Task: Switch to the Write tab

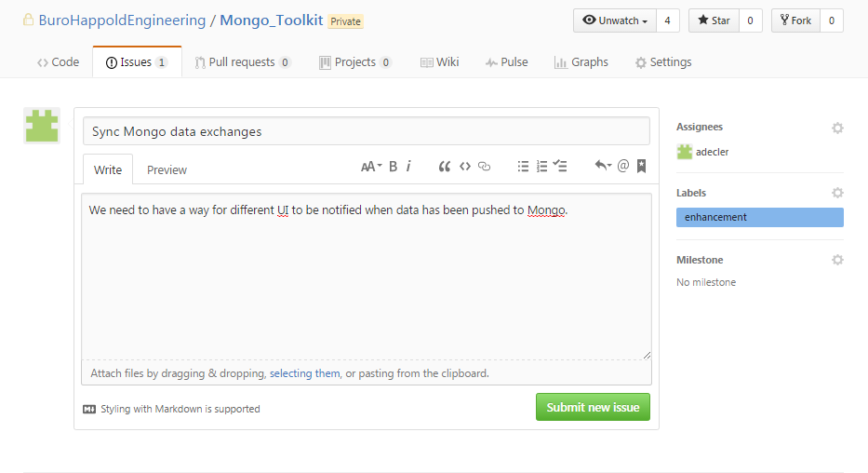Action: point(108,169)
